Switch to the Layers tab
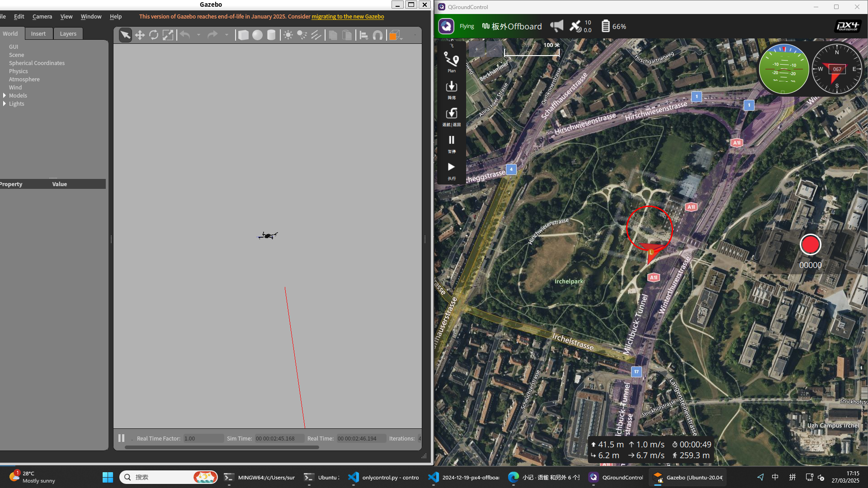This screenshot has width=868, height=488. [68, 33]
